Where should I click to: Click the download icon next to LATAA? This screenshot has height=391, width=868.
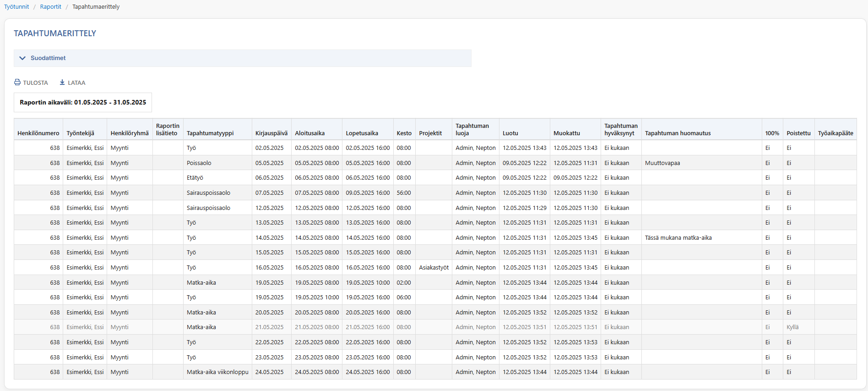click(62, 83)
